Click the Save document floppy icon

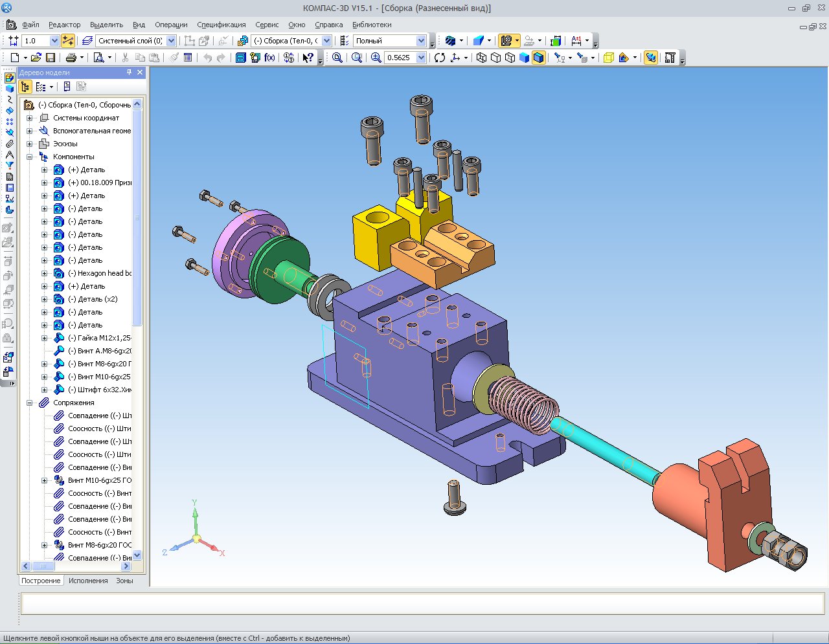click(x=51, y=58)
